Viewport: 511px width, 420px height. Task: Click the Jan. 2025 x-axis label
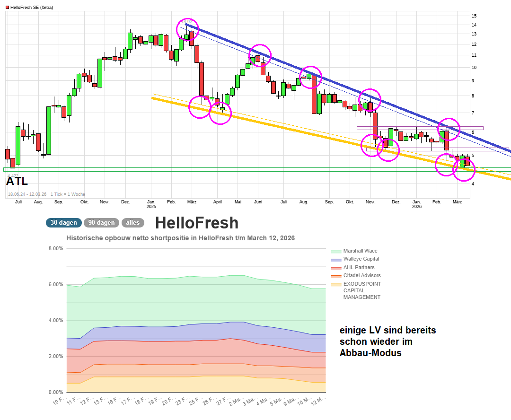(151, 204)
